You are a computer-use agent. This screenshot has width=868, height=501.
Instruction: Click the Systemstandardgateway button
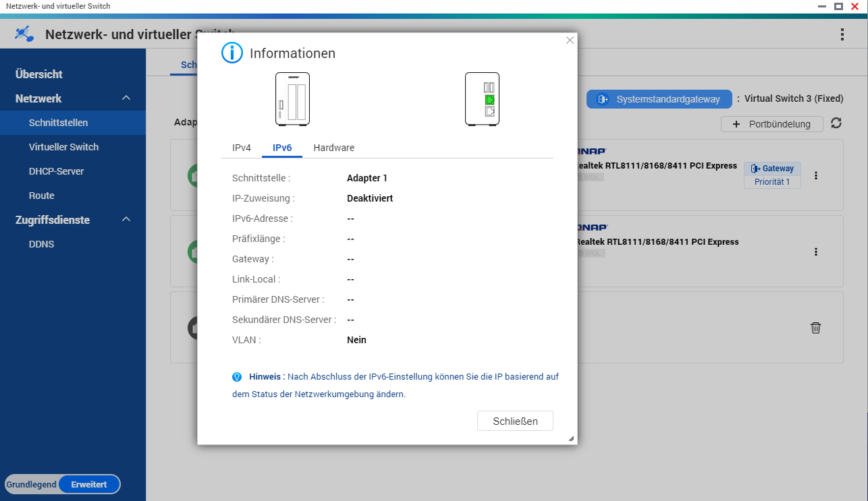[x=659, y=99]
